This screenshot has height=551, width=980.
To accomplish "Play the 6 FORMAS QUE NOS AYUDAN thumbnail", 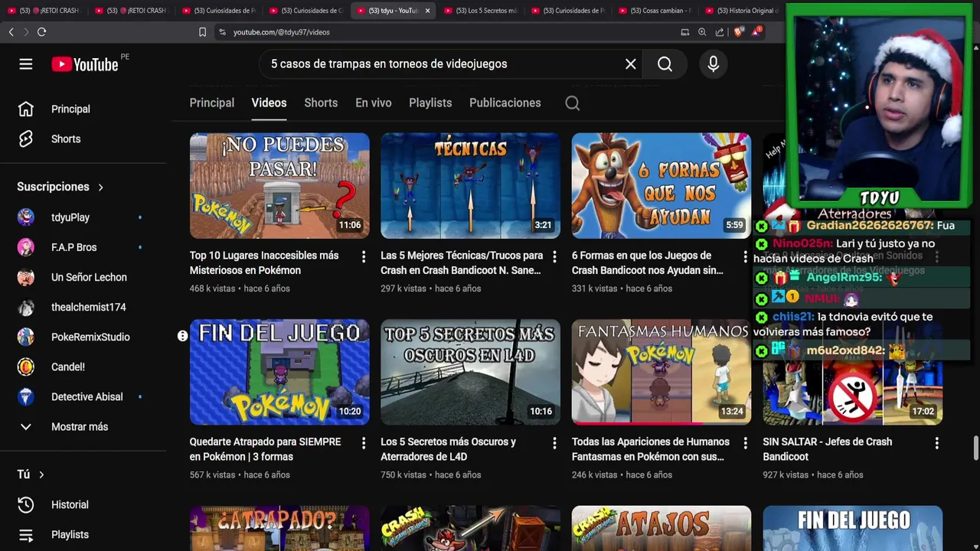I will (661, 186).
